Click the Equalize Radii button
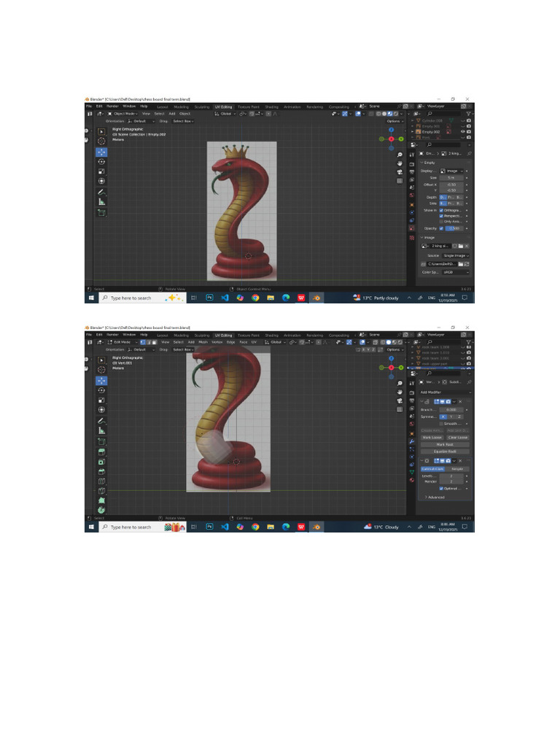 [445, 451]
